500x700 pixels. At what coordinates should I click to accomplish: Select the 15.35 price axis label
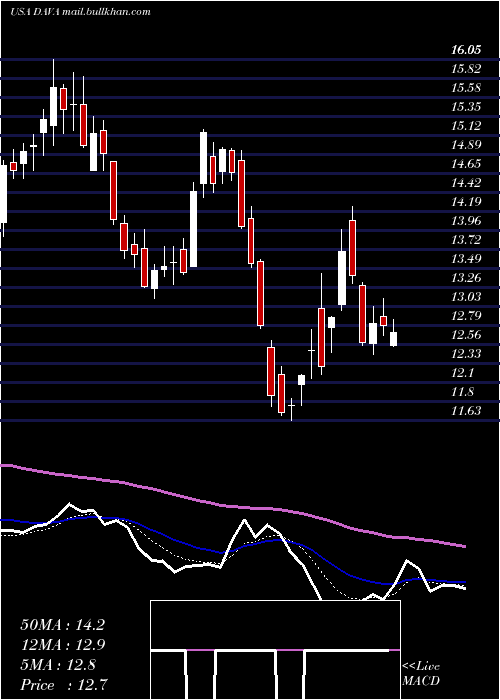[466, 107]
